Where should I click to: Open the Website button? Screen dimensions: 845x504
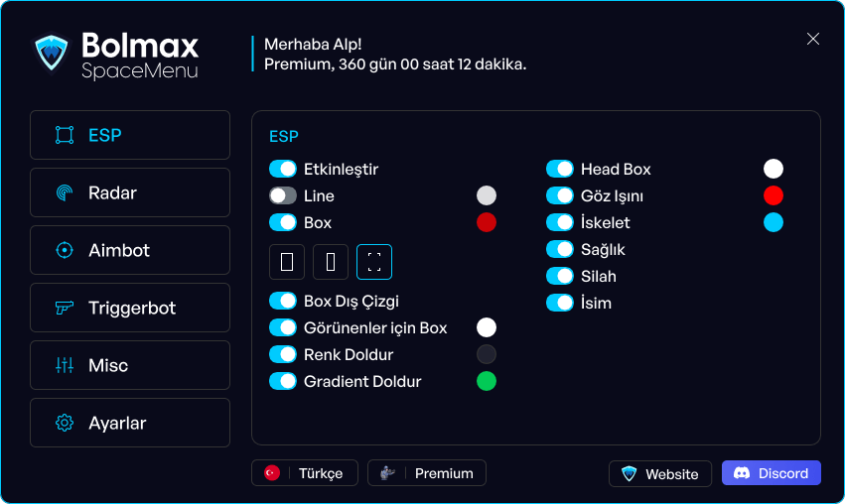pyautogui.click(x=660, y=474)
